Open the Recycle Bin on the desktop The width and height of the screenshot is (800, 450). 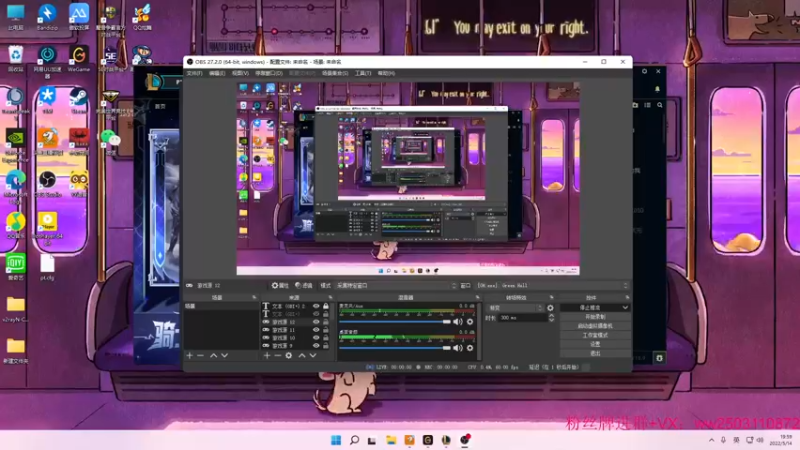point(15,59)
